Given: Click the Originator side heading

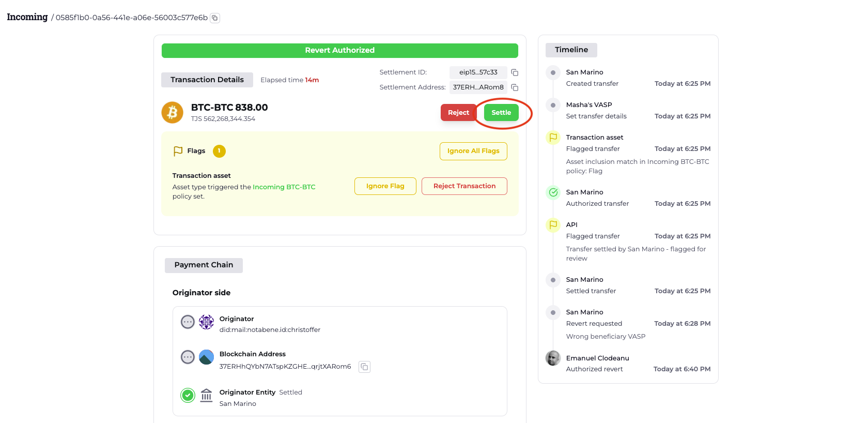Looking at the screenshot, I should (202, 293).
